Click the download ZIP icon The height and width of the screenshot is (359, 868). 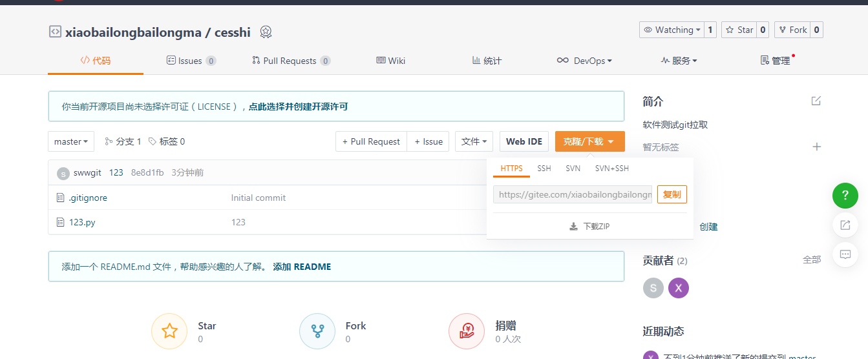tap(573, 227)
